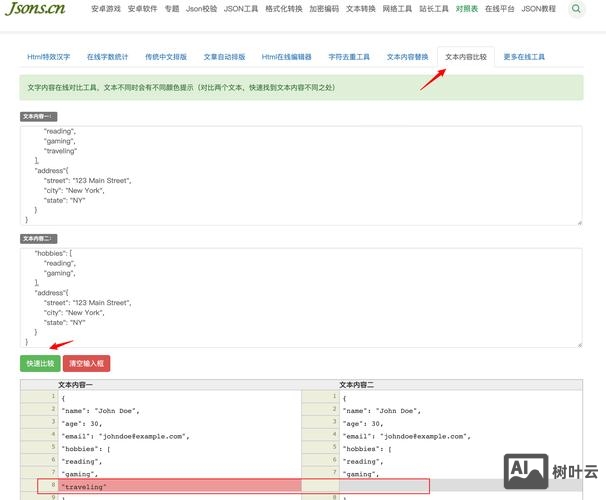
Task: Click inside the 文本内容一 text area
Action: (300, 175)
